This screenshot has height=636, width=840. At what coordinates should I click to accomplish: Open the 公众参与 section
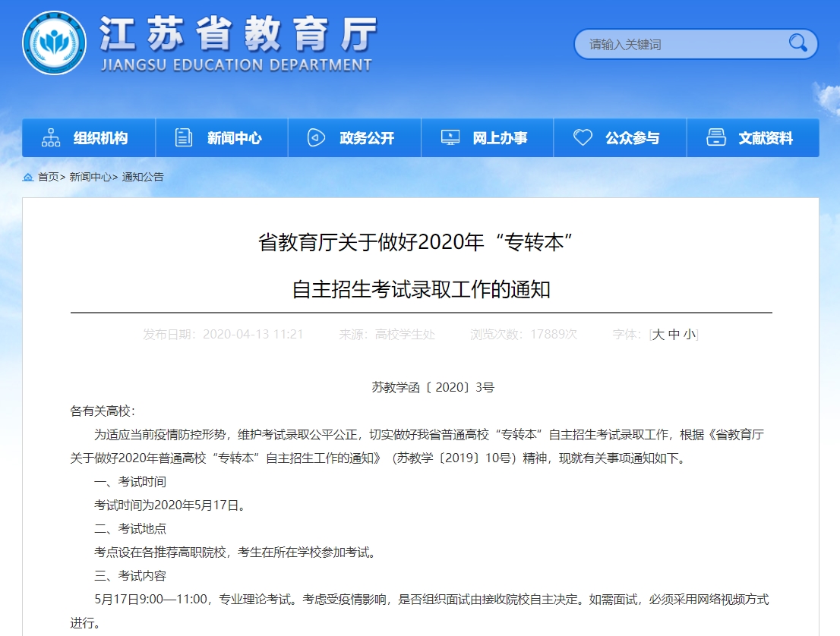pyautogui.click(x=620, y=137)
